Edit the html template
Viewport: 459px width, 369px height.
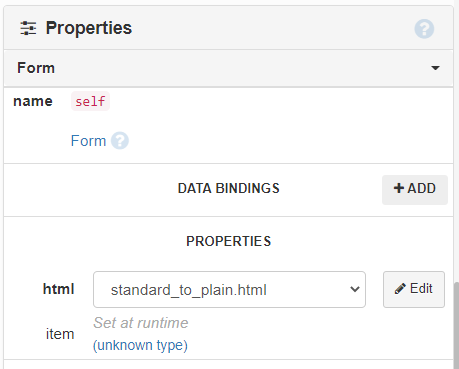[414, 289]
